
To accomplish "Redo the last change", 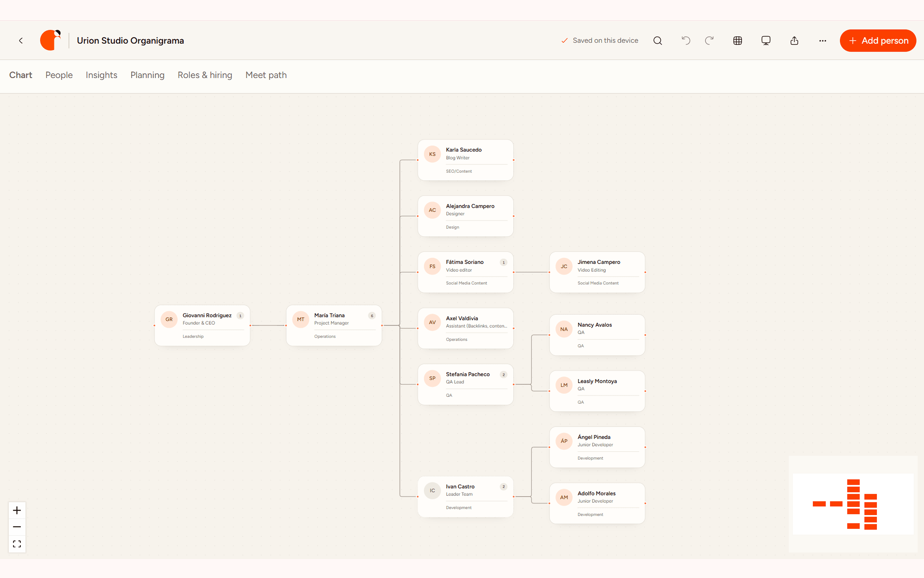I will click(709, 40).
